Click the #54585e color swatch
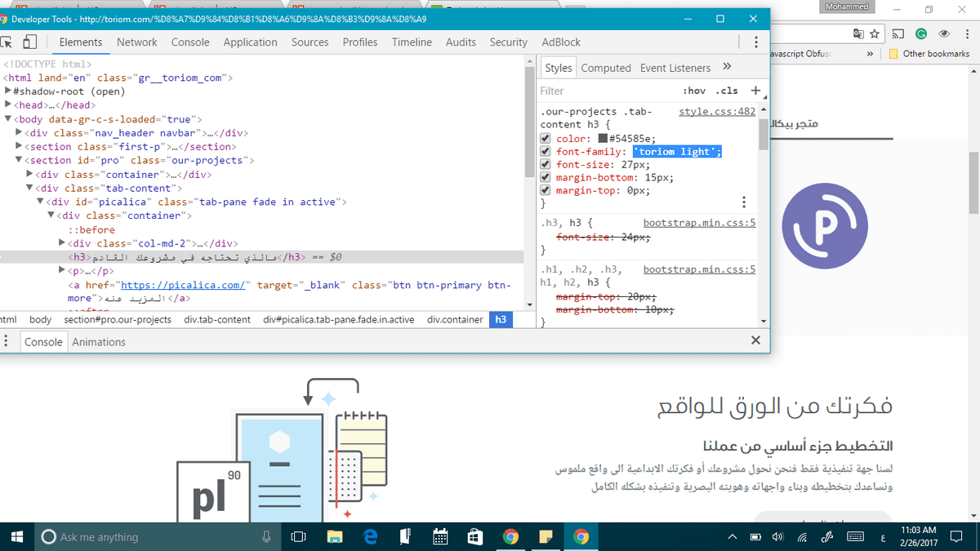Viewport: 980px width, 551px height. pyautogui.click(x=603, y=139)
